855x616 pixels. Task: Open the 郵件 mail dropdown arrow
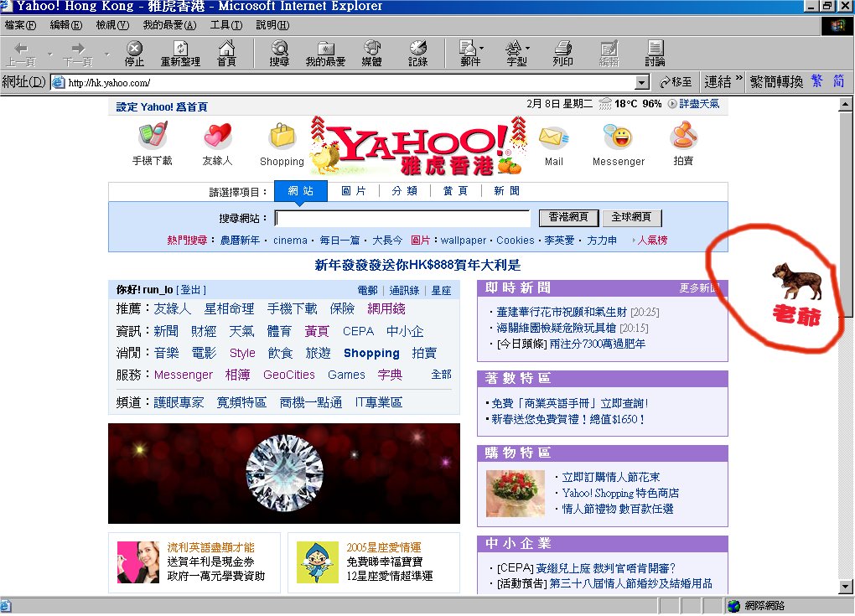pyautogui.click(x=482, y=48)
